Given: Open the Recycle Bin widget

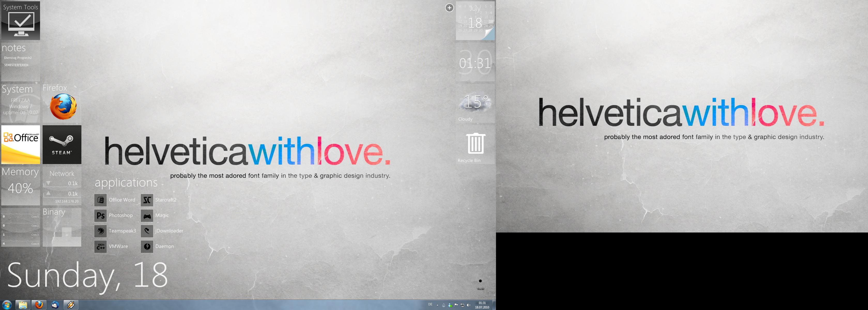Looking at the screenshot, I should coord(475,144).
